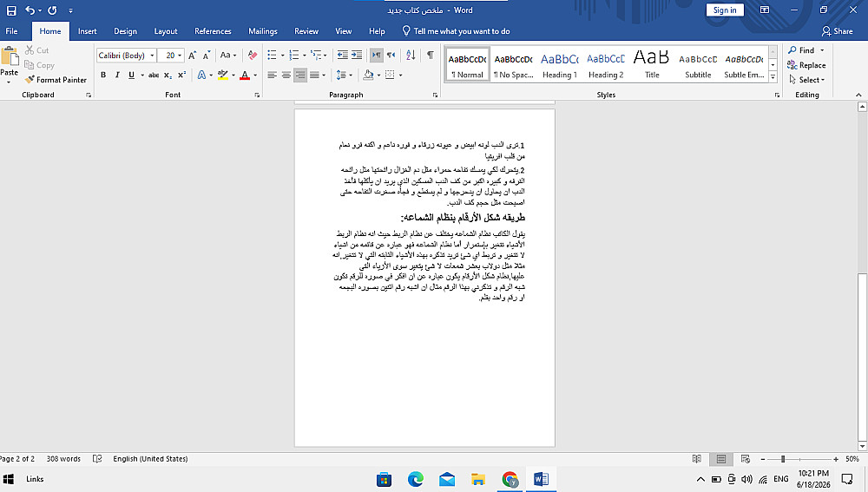The height and width of the screenshot is (492, 868).
Task: Click the Replace button in Editing
Action: click(x=807, y=65)
